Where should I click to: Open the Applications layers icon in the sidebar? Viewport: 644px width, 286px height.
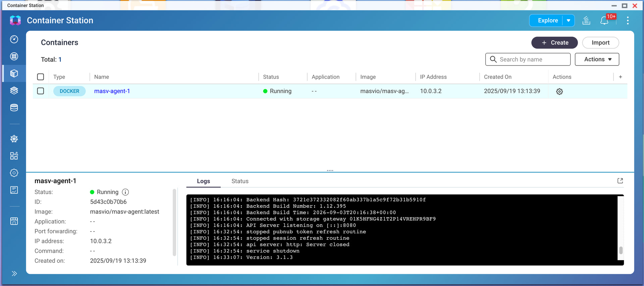pos(14,90)
